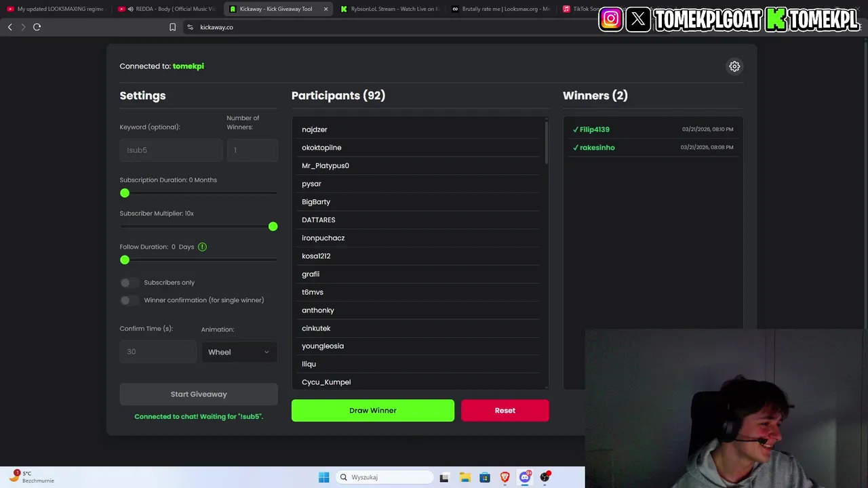The height and width of the screenshot is (488, 868).
Task: Click the bookmark icon in address bar
Action: 172,27
